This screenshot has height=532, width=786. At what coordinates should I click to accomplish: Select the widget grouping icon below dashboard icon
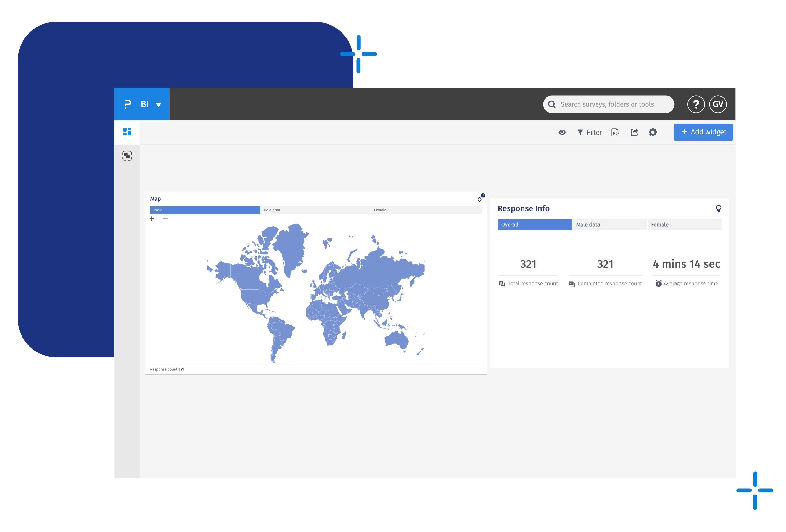127,156
